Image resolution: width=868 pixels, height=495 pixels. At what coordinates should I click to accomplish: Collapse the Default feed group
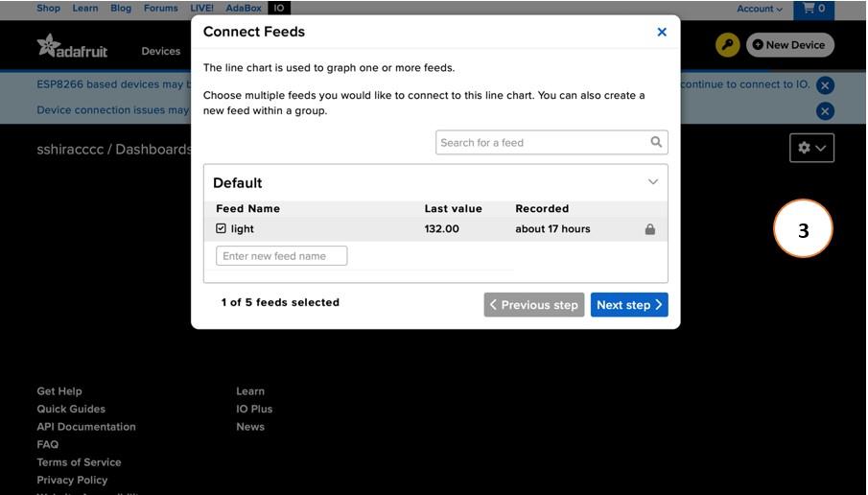[653, 181]
